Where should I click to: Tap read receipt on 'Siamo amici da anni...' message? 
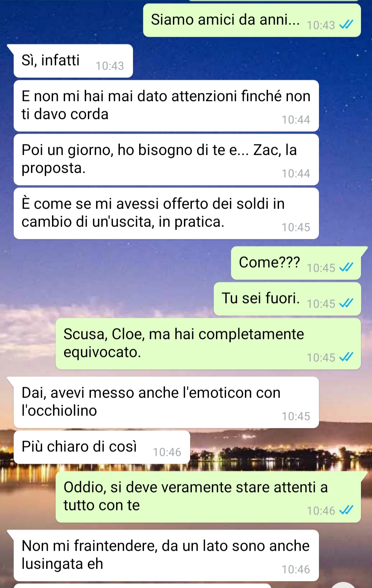(346, 25)
